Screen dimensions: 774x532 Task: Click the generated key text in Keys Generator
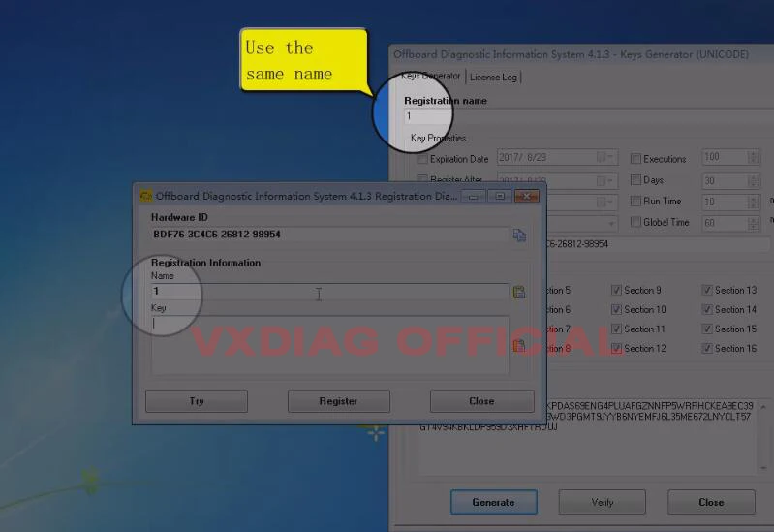coord(586,417)
